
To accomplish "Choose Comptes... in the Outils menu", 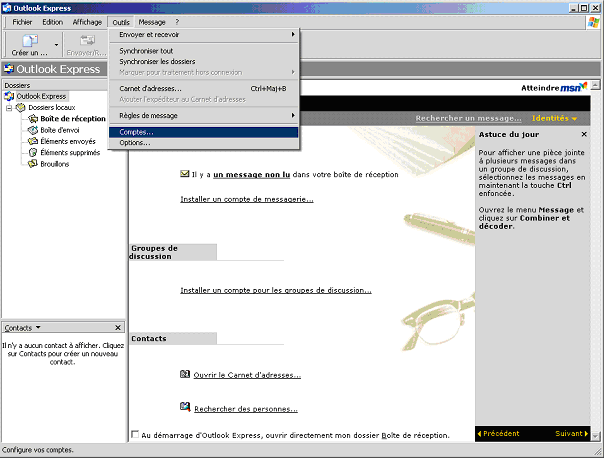I will click(x=204, y=132).
